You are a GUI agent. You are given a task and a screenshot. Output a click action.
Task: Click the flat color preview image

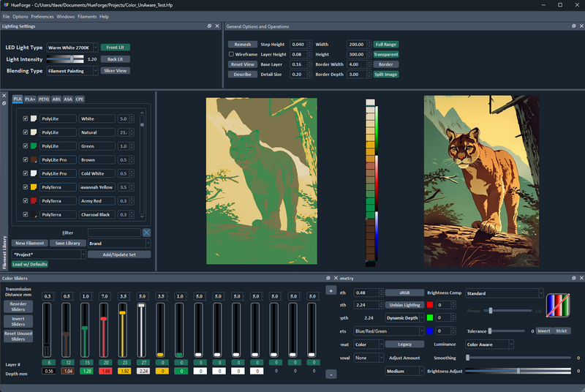click(x=262, y=181)
